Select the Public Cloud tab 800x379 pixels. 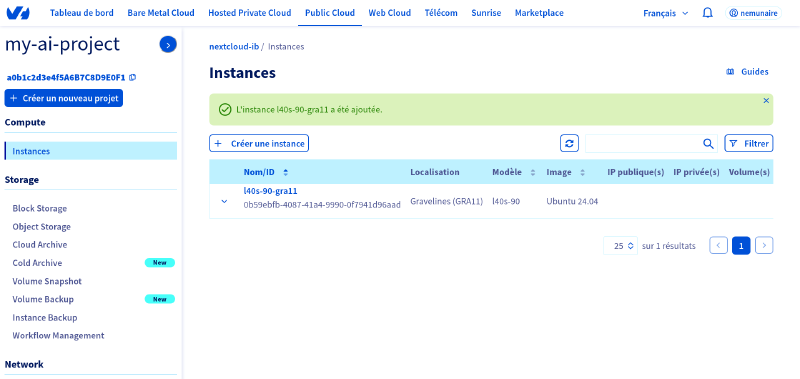click(x=330, y=13)
